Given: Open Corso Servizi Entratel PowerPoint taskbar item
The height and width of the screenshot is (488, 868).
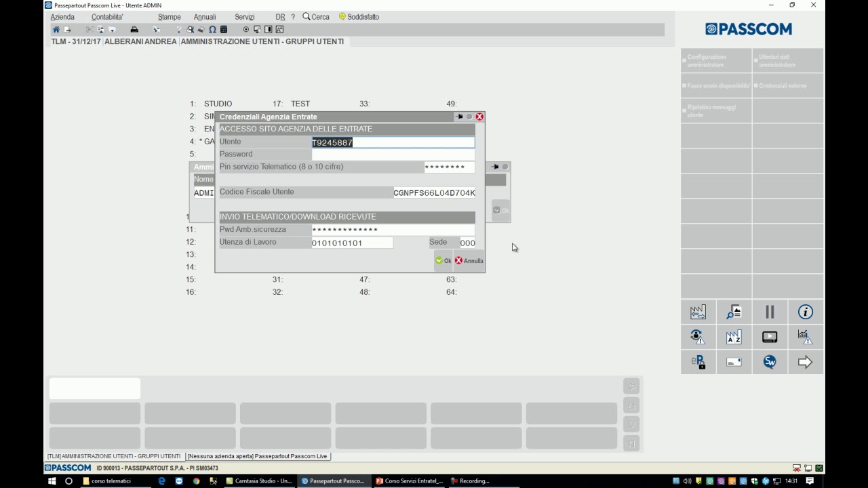Looking at the screenshot, I should (x=410, y=481).
